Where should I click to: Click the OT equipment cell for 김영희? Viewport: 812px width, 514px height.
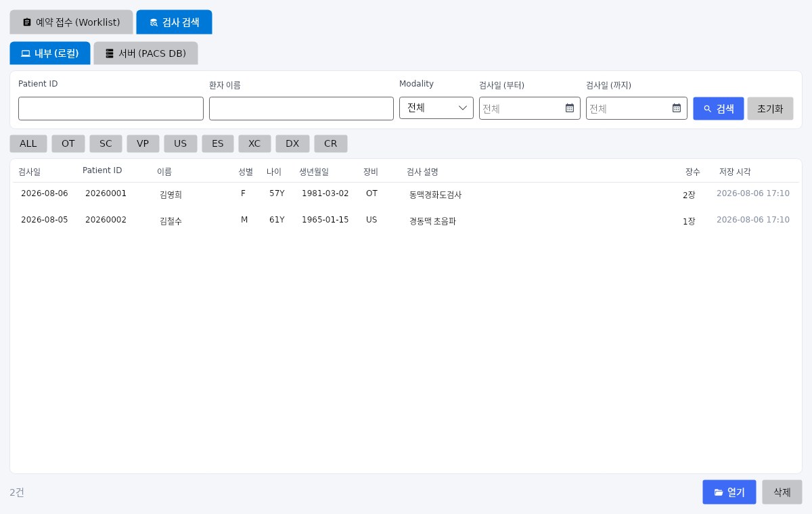(371, 193)
